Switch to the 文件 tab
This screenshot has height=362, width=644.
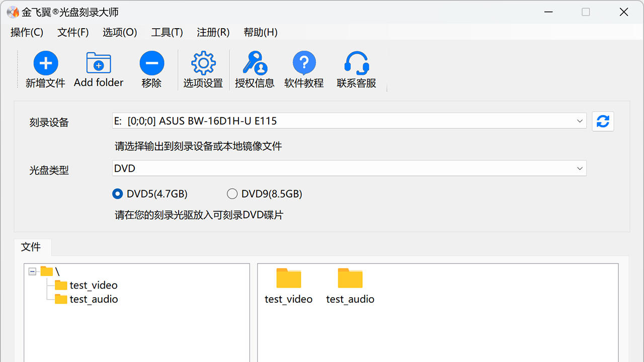(31, 247)
